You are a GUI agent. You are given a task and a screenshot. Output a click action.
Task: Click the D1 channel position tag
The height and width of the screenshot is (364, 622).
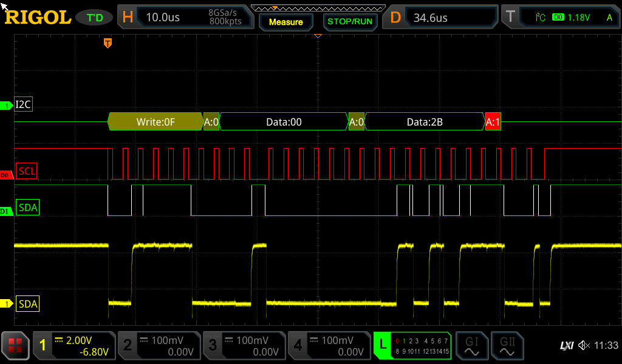point(6,211)
